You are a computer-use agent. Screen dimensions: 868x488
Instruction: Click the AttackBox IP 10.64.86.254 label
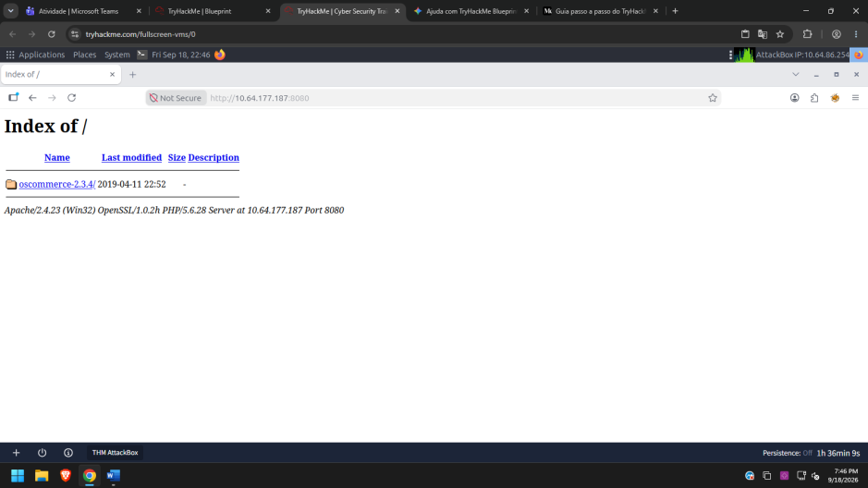click(802, 55)
